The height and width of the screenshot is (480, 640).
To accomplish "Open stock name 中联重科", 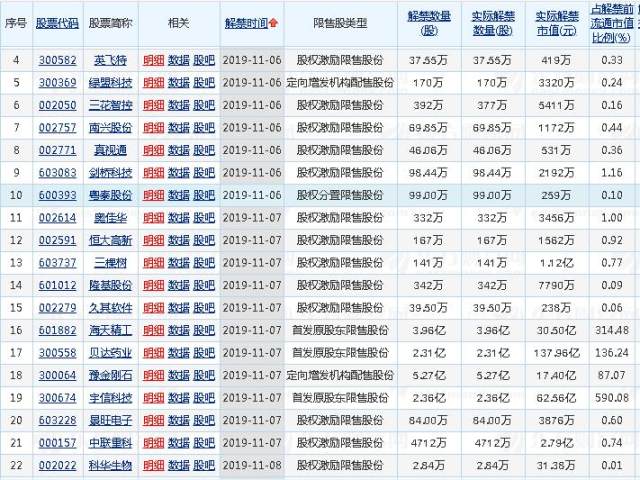I will (x=111, y=443).
